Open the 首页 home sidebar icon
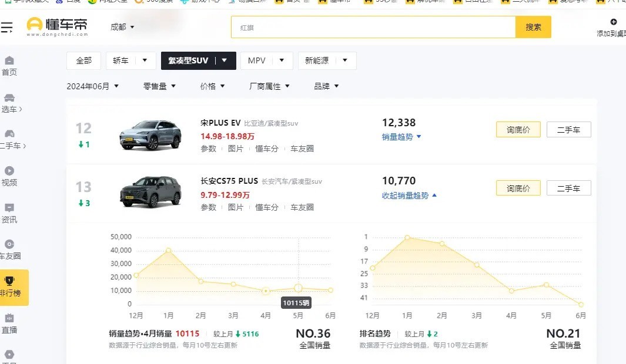The width and height of the screenshot is (626, 364). (x=9, y=60)
